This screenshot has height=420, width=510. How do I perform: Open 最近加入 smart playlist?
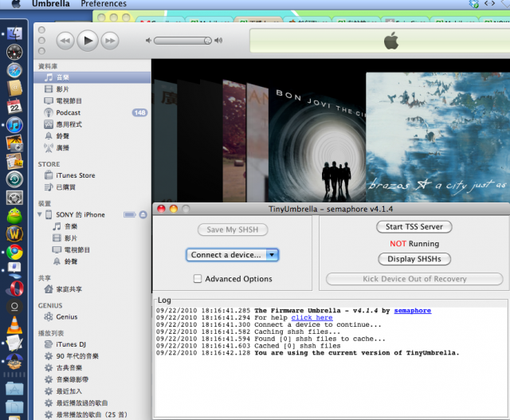tap(92, 391)
